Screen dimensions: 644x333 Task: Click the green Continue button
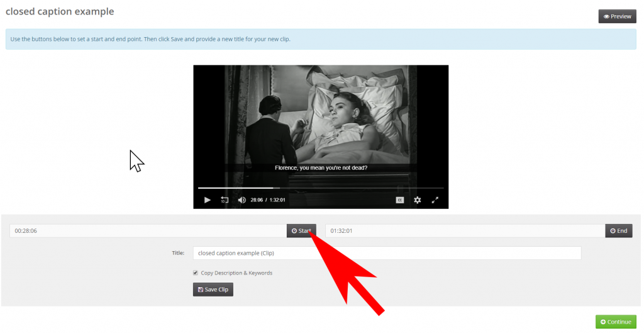[616, 322]
